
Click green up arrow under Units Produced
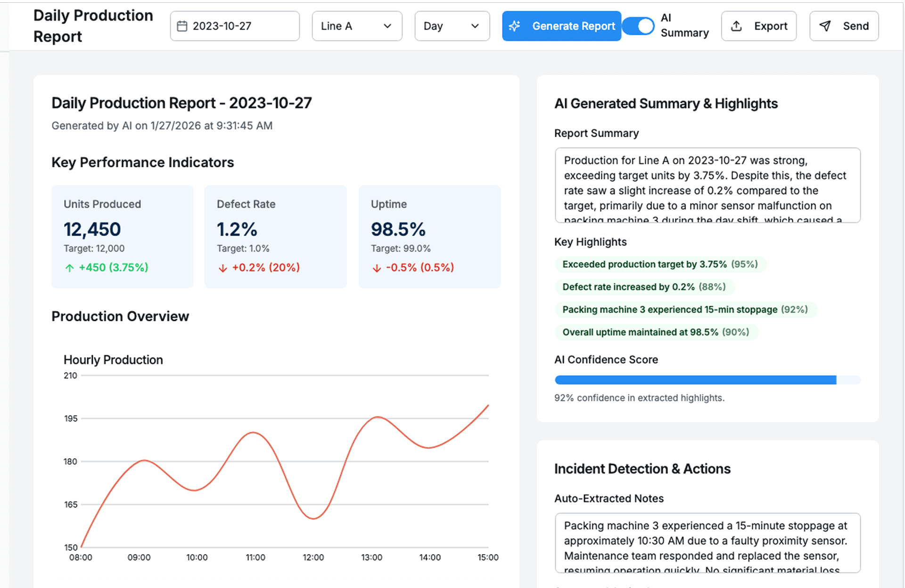pyautogui.click(x=70, y=268)
